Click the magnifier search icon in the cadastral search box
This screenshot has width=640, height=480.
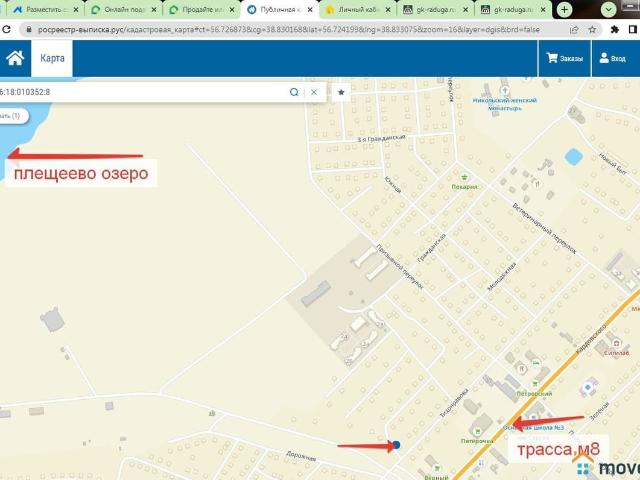[x=294, y=92]
